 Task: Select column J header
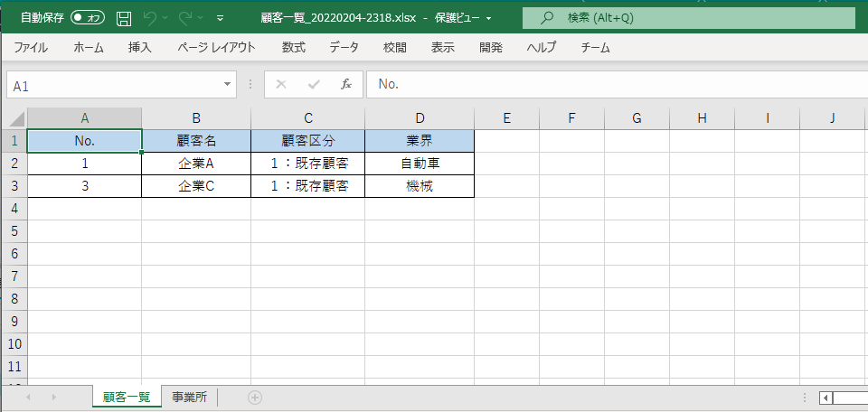click(833, 117)
